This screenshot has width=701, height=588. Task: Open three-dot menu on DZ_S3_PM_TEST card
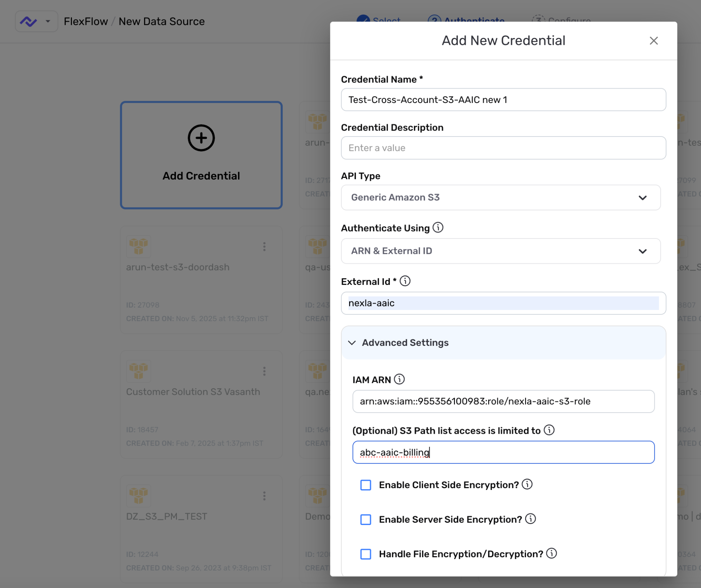(x=264, y=496)
